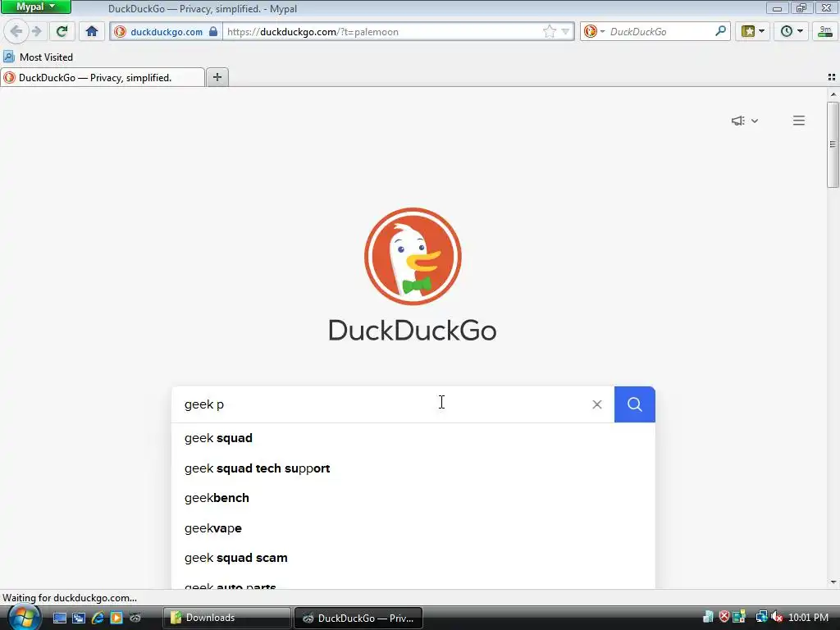This screenshot has width=840, height=630.
Task: Submit search with blue magnifier button
Action: click(635, 404)
